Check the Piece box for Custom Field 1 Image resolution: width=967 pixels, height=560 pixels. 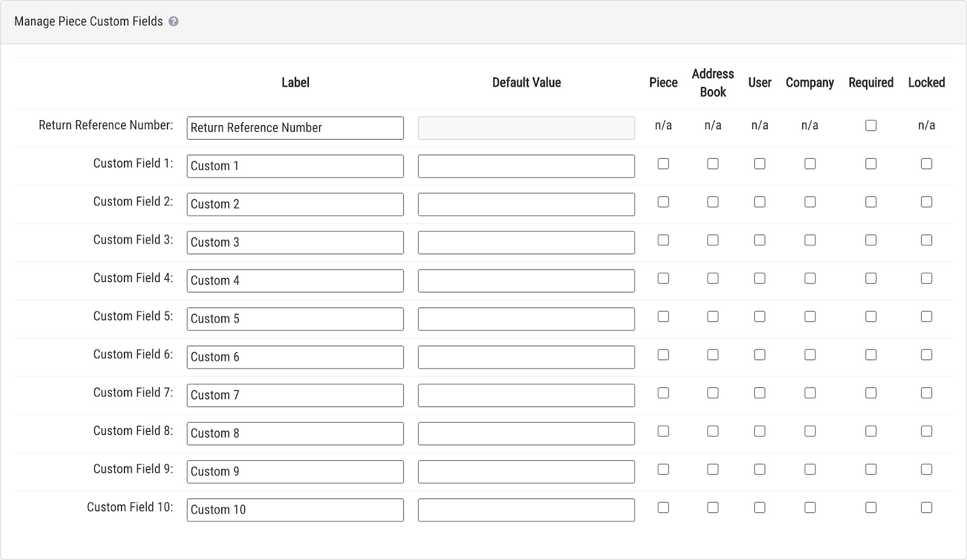tap(663, 164)
